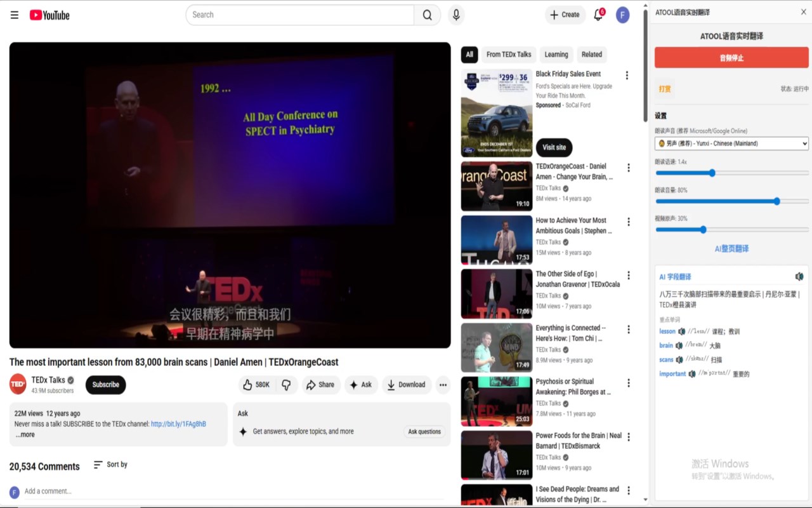Open the 17:53 Stephen video thumbnail
812x508 pixels.
point(497,240)
